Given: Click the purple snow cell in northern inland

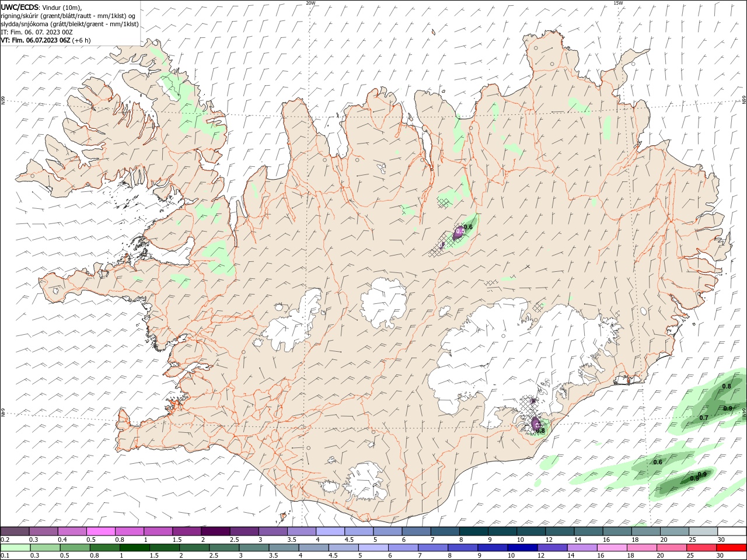Looking at the screenshot, I should [x=459, y=233].
